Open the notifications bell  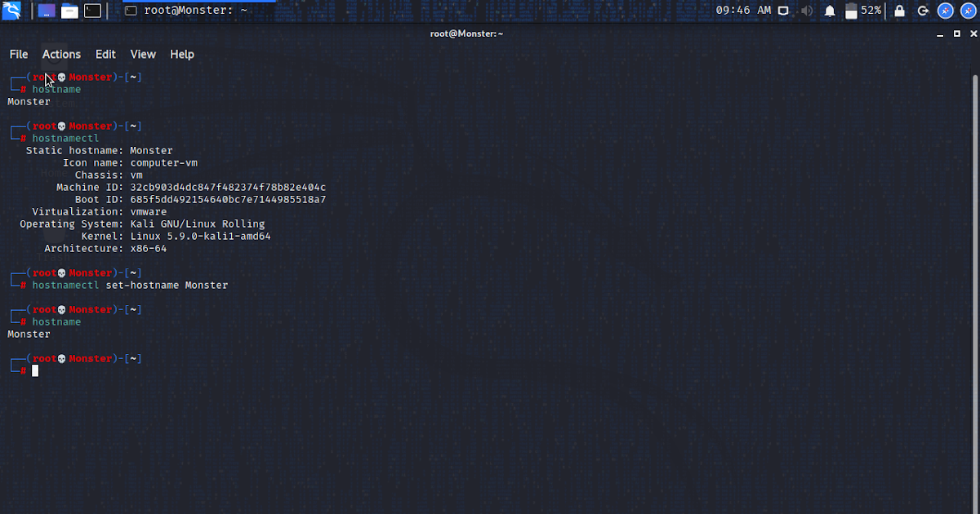[830, 11]
